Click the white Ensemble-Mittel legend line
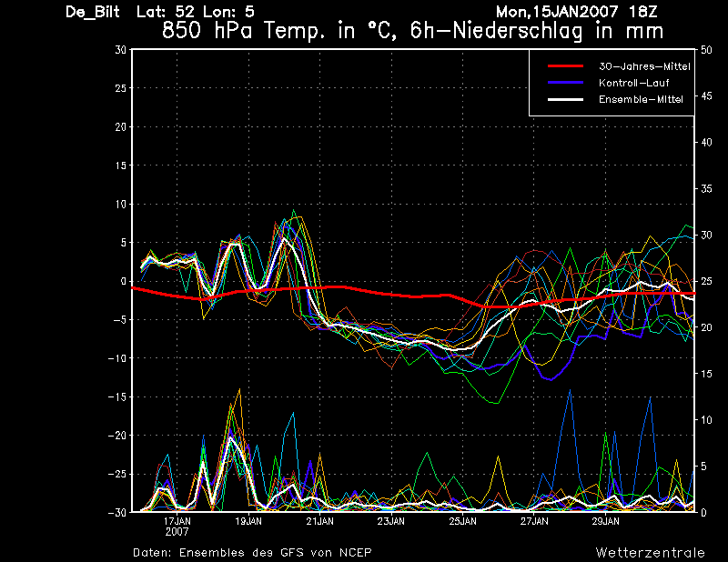The width and height of the screenshot is (728, 562). (x=565, y=99)
